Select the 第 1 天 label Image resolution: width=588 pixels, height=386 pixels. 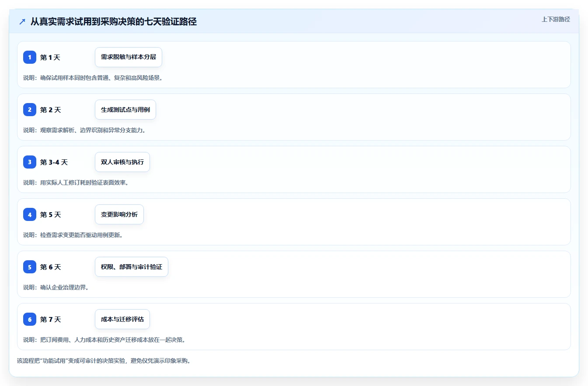click(50, 57)
